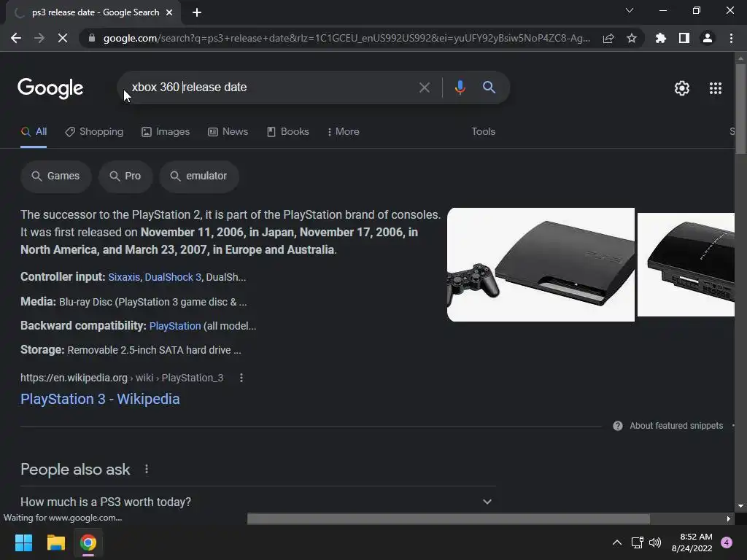Switch to the Shopping tab
This screenshot has width=747, height=560.
click(x=94, y=132)
